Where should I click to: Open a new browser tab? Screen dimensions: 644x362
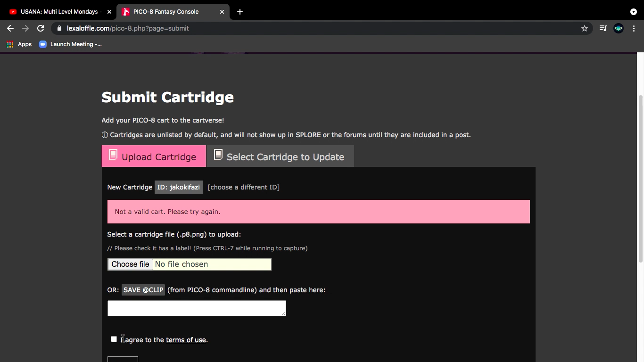240,12
